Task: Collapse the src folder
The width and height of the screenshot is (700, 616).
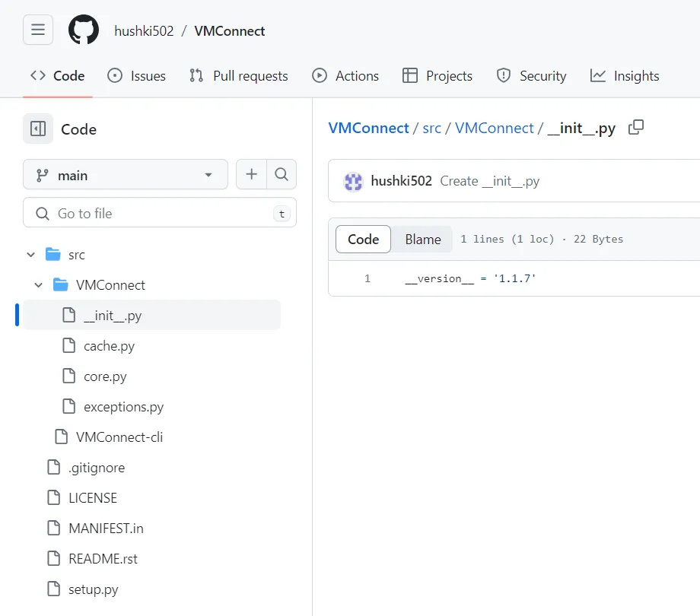Action: pos(30,254)
